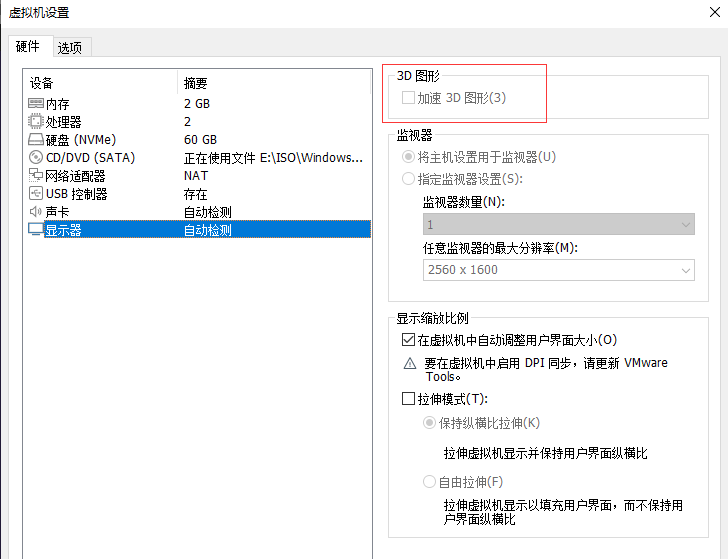Click the memory (内存) device icon

pyautogui.click(x=36, y=103)
